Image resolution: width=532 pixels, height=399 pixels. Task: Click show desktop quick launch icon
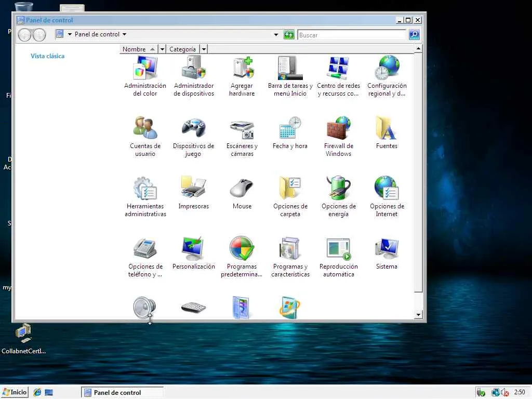[49, 393]
